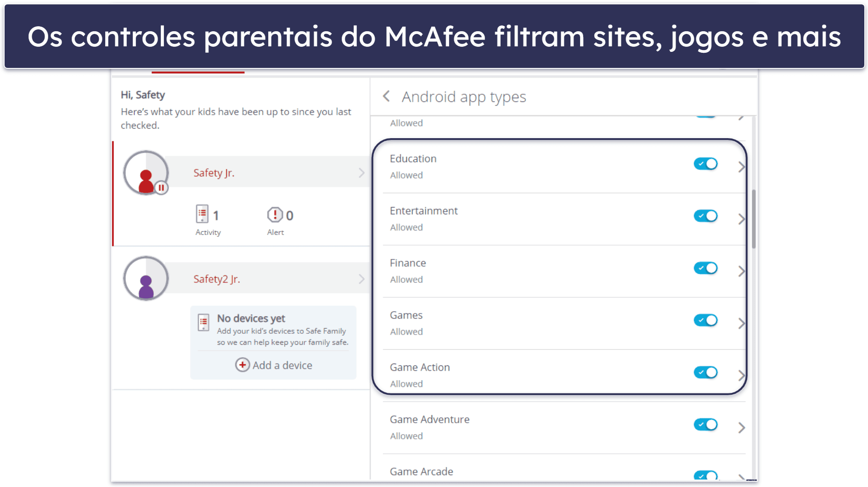
Task: Click the Android app types heading
Action: (464, 97)
